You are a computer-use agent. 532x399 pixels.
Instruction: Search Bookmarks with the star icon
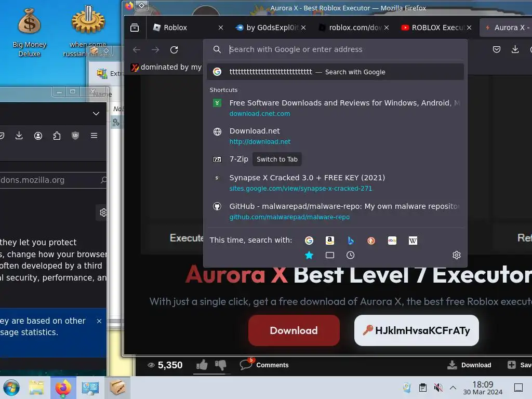(x=309, y=255)
